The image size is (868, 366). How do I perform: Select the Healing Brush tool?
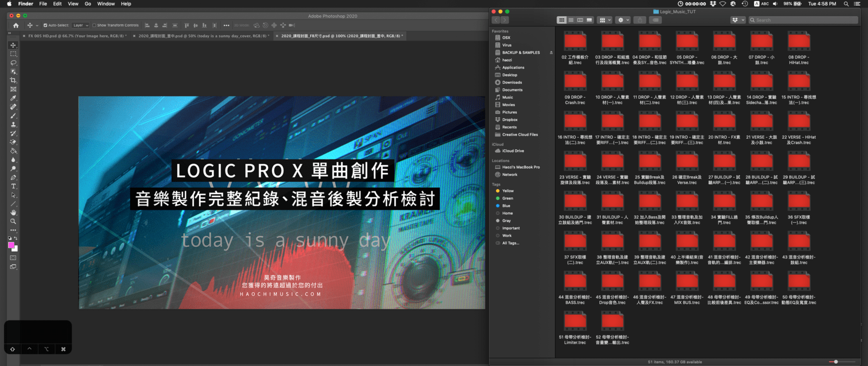(14, 107)
